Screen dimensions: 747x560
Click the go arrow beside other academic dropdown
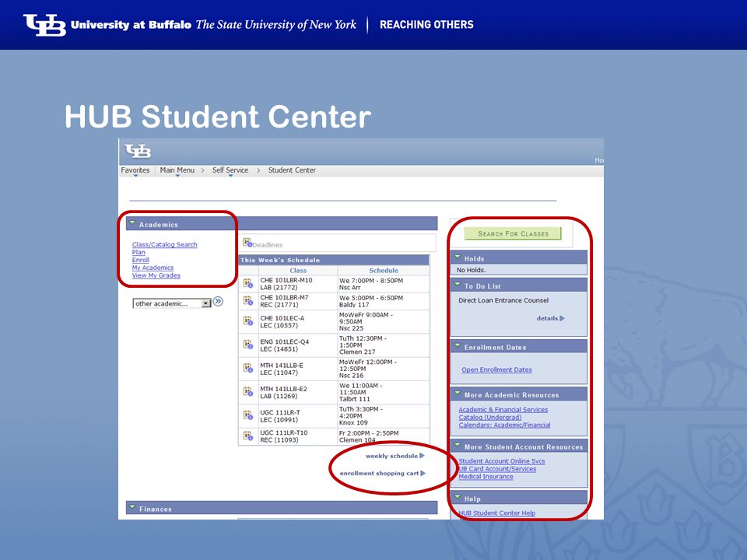(x=218, y=302)
